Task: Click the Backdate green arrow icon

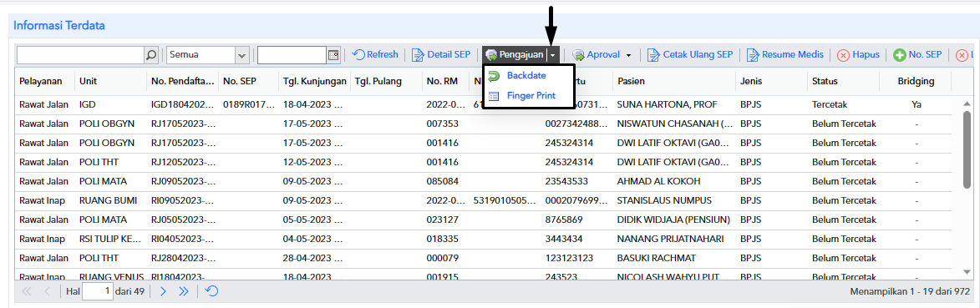Action: tap(494, 76)
